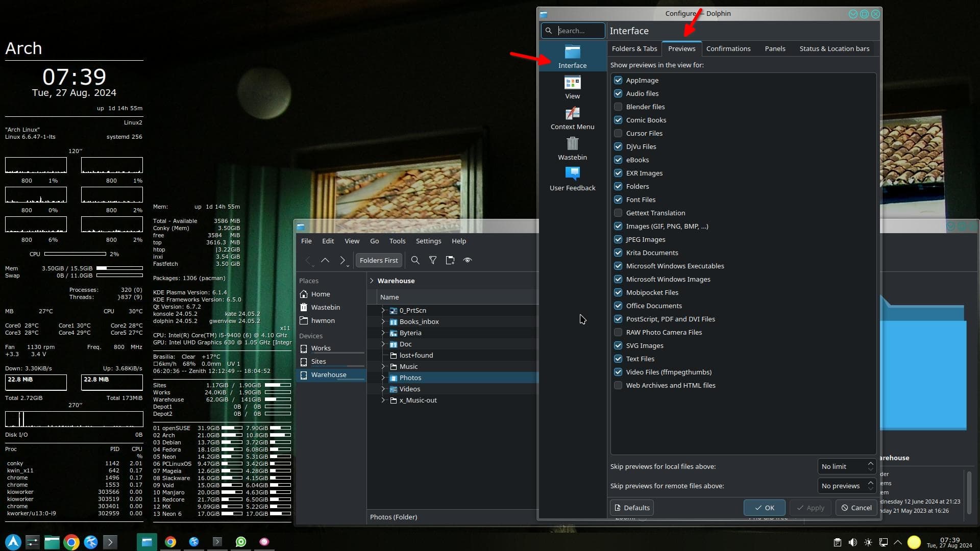Increase local file skip preview limit
Image resolution: width=980 pixels, height=551 pixels.
(871, 463)
